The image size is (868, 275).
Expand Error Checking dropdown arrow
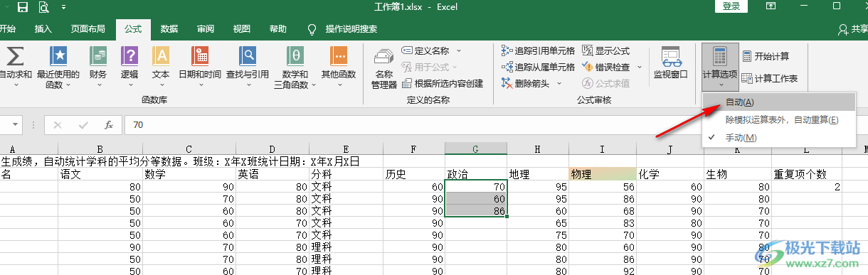click(x=639, y=67)
